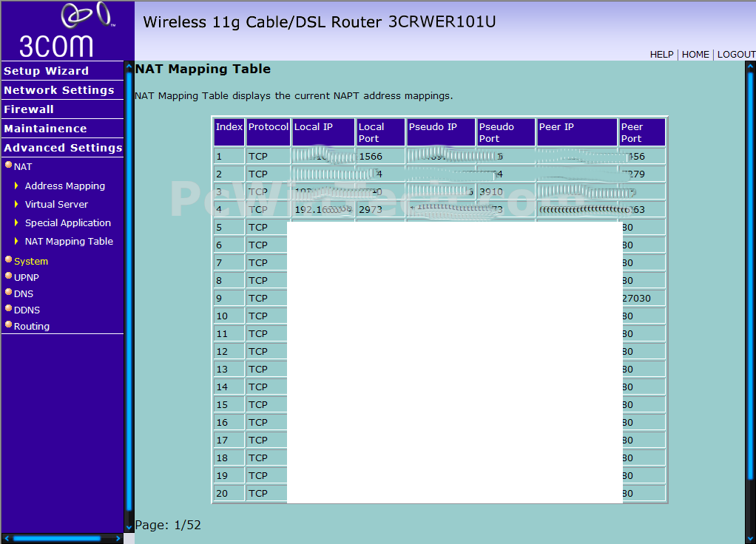Viewport: 756px width, 544px height.
Task: Open the Setup Wizard menu
Action: [47, 71]
